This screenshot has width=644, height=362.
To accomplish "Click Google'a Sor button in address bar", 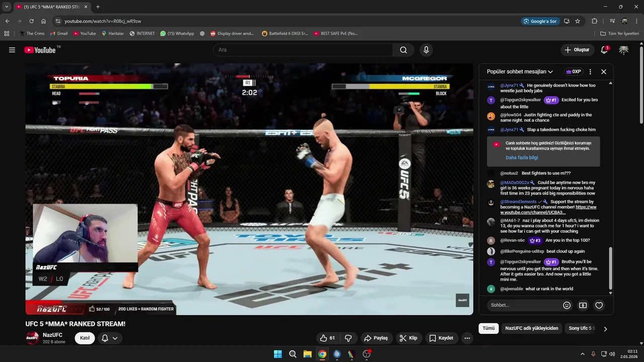I will pyautogui.click(x=540, y=21).
